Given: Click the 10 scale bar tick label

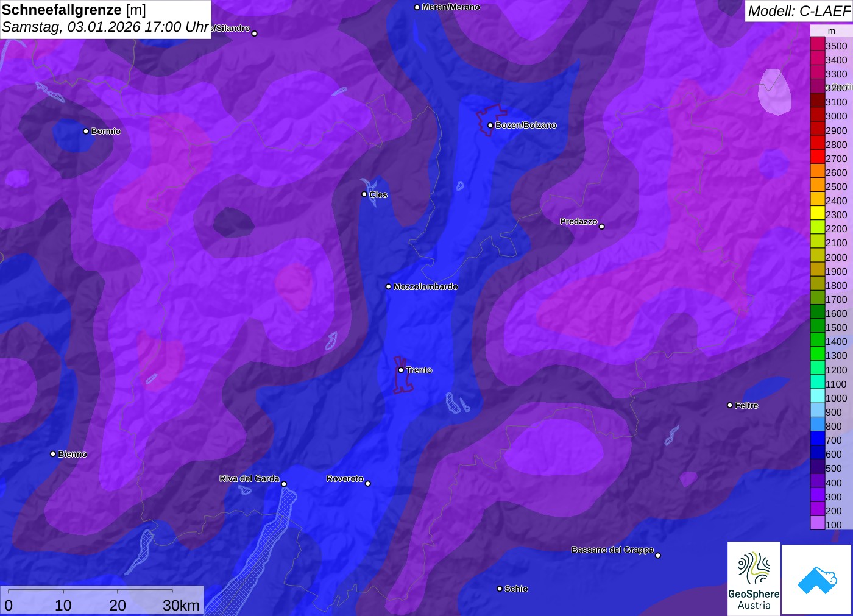Looking at the screenshot, I should click(x=63, y=605).
